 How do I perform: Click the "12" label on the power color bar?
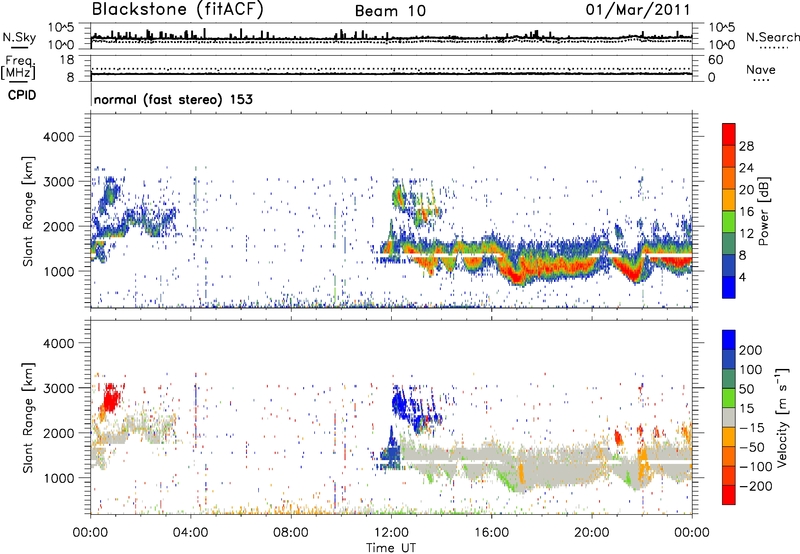pyautogui.click(x=746, y=234)
